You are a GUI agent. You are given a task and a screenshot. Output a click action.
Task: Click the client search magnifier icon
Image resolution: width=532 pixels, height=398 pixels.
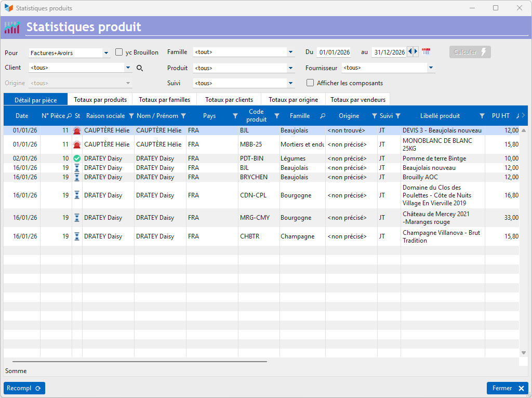coord(139,68)
